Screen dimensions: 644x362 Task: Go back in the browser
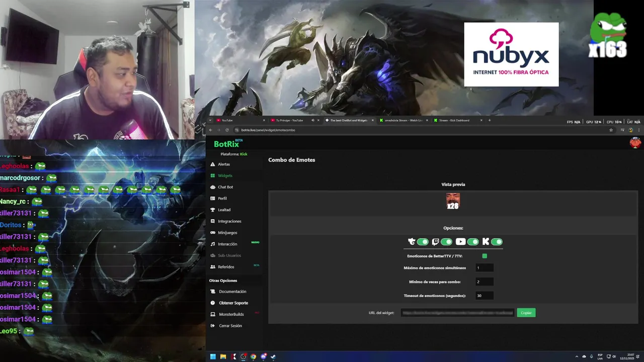[211, 130]
